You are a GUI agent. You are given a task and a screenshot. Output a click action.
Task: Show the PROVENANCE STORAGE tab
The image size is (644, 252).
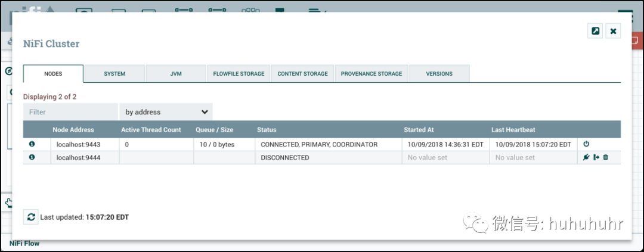point(371,74)
